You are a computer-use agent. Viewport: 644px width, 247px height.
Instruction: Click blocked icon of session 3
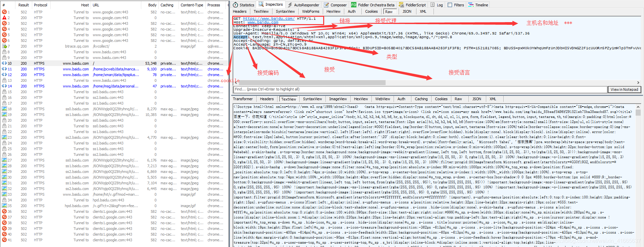4,23
